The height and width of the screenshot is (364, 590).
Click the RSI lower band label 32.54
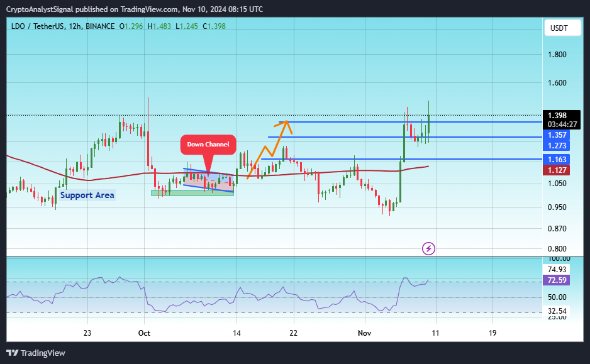[x=557, y=311]
